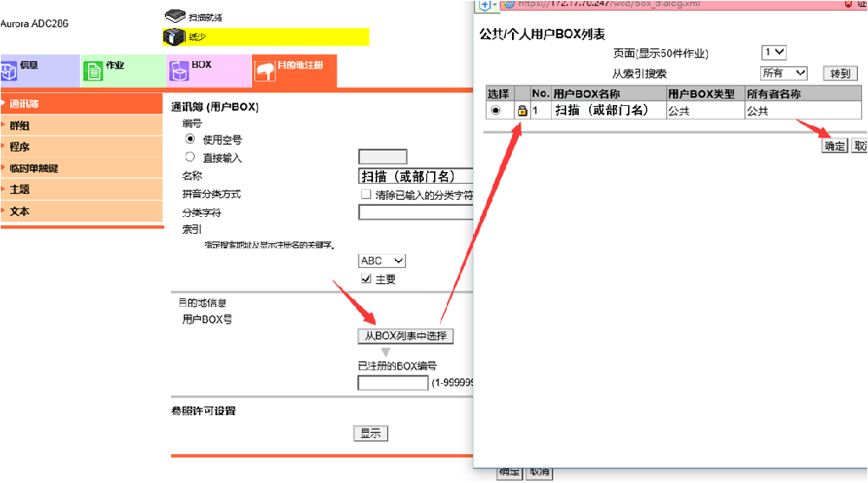Open the page number dropdown
The width and height of the screenshot is (868, 483).
774,52
